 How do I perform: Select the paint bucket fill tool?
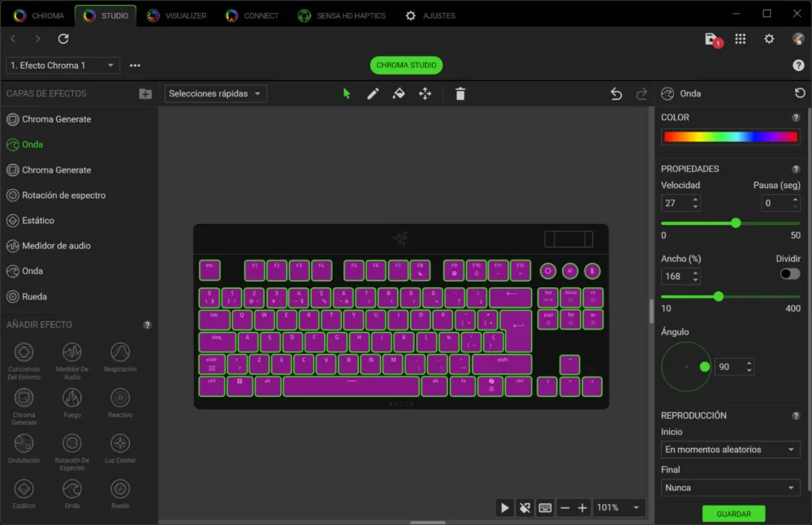(399, 93)
